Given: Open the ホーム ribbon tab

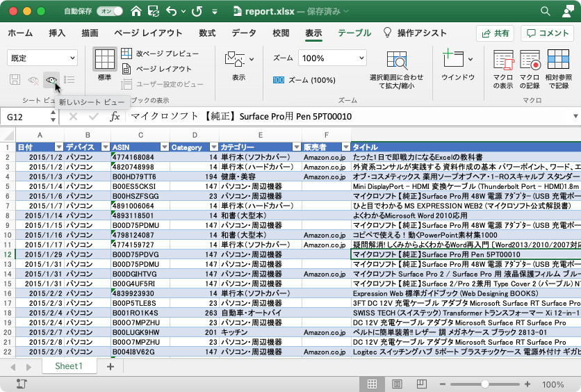Looking at the screenshot, I should coord(20,33).
